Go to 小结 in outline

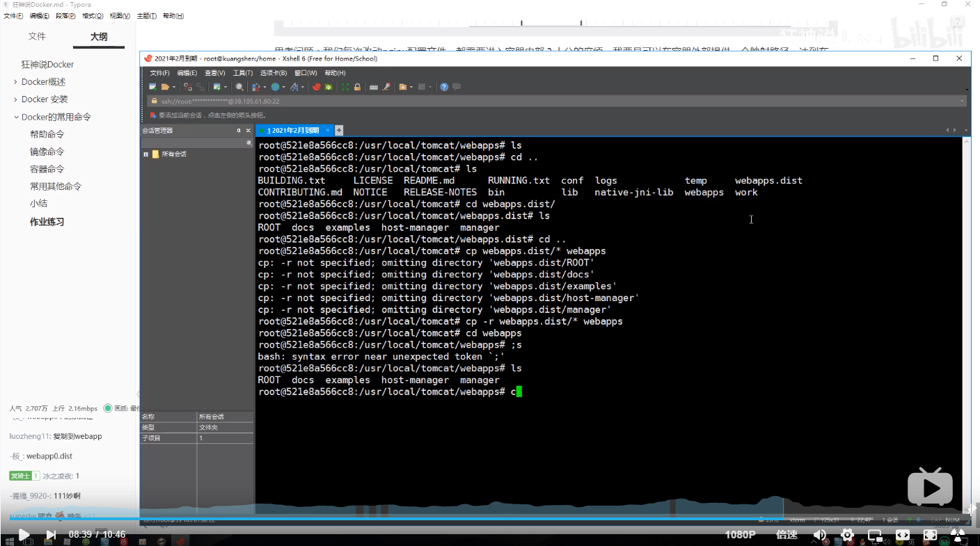tap(38, 204)
